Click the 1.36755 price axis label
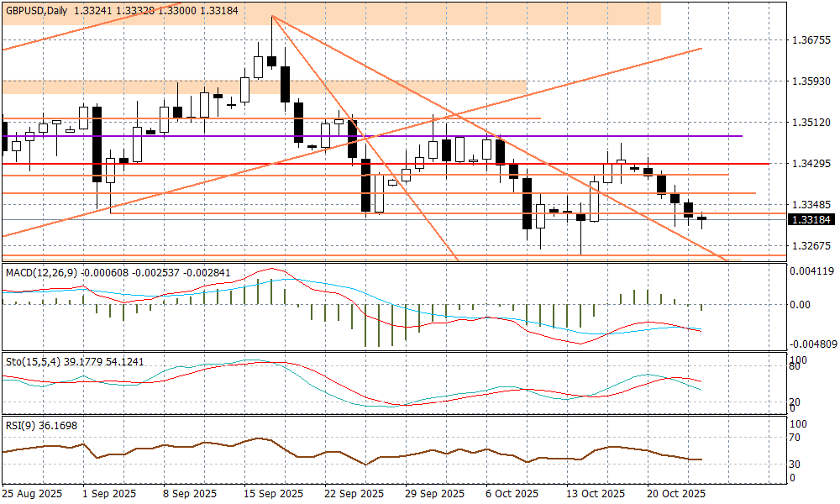840x504 pixels. [811, 40]
